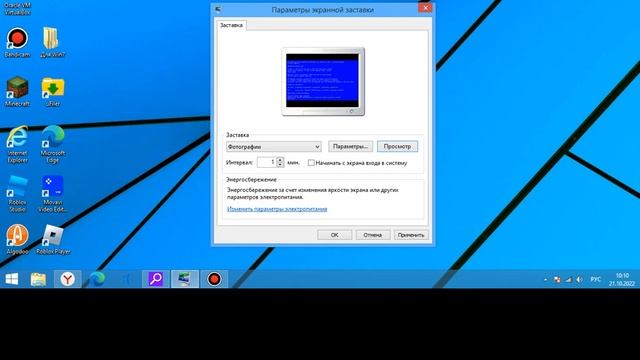Switch input language РУС indicator
The height and width of the screenshot is (360, 640).
tap(596, 280)
